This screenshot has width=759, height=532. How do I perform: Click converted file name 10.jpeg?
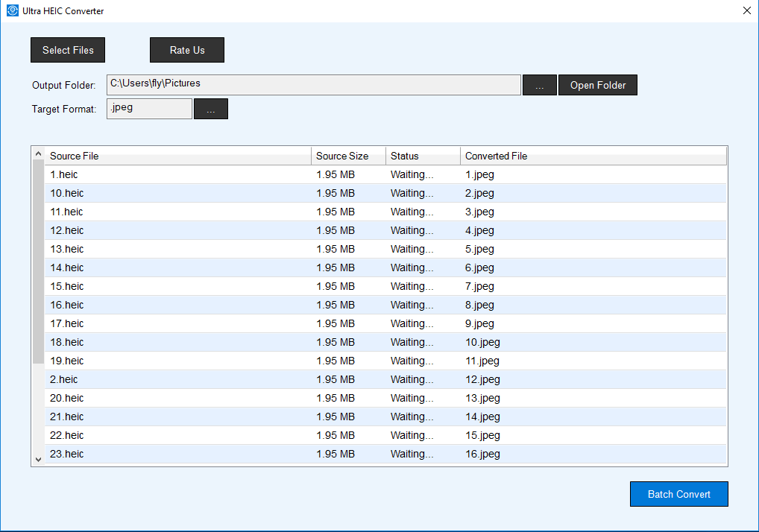[482, 342]
